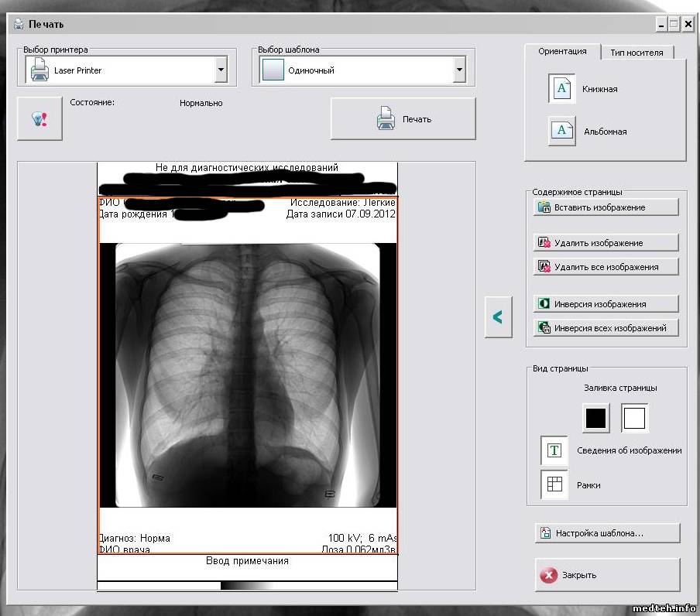Choose black page fill swatch
The image size is (700, 616).
[595, 419]
